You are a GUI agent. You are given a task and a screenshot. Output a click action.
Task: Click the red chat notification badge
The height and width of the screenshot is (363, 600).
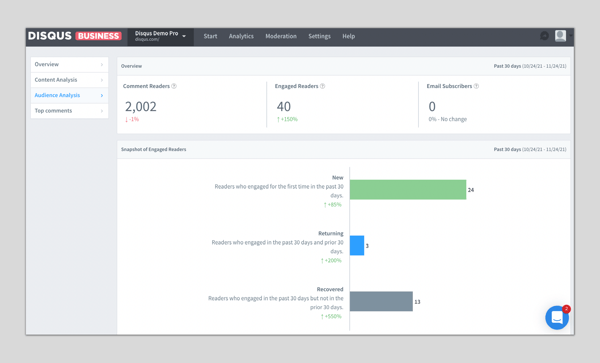click(566, 309)
